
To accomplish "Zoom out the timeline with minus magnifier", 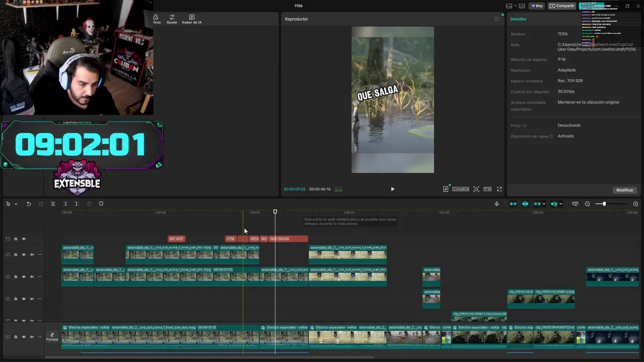I will [587, 204].
